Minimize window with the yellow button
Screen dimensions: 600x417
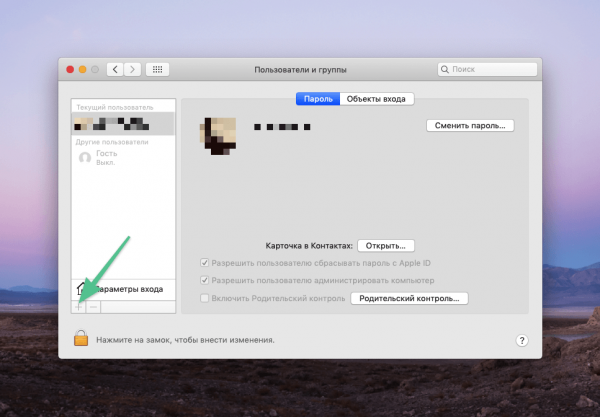click(83, 69)
